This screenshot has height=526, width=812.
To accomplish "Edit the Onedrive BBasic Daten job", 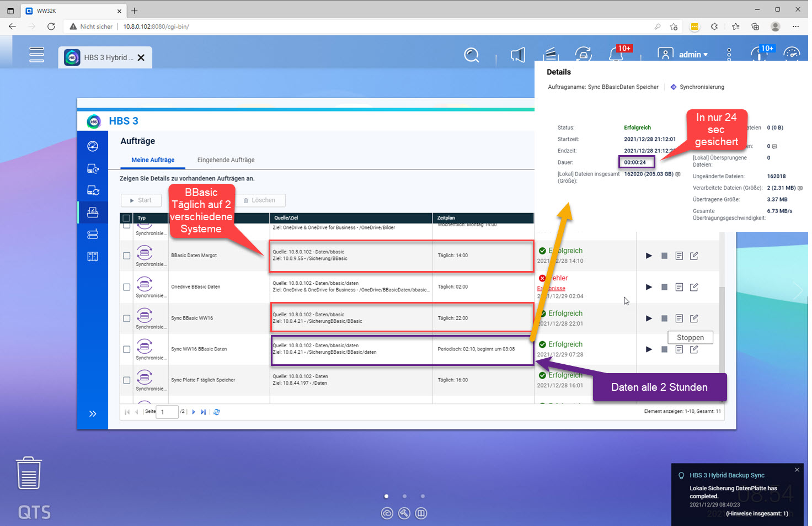I will [x=694, y=287].
